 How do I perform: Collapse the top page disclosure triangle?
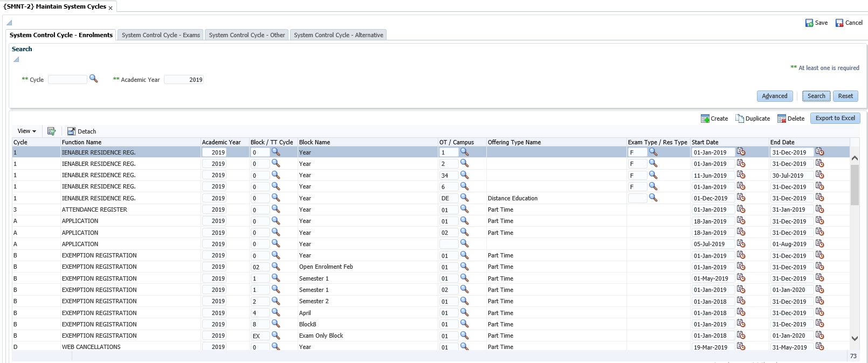9,23
